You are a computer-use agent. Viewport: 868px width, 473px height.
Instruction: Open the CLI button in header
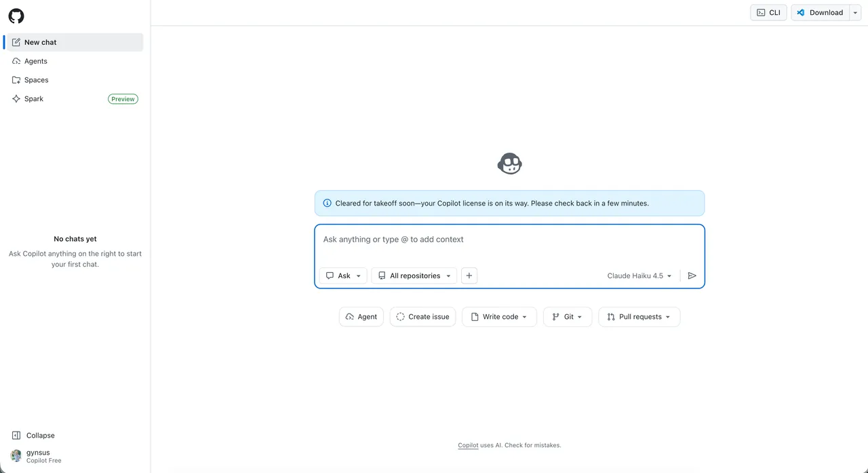click(x=768, y=12)
